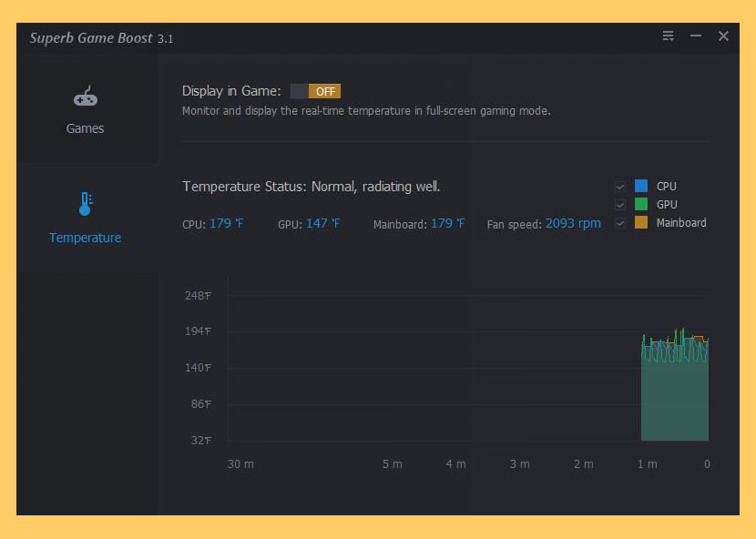756x539 pixels.
Task: Open the Games section gamepad icon
Action: pos(86,96)
